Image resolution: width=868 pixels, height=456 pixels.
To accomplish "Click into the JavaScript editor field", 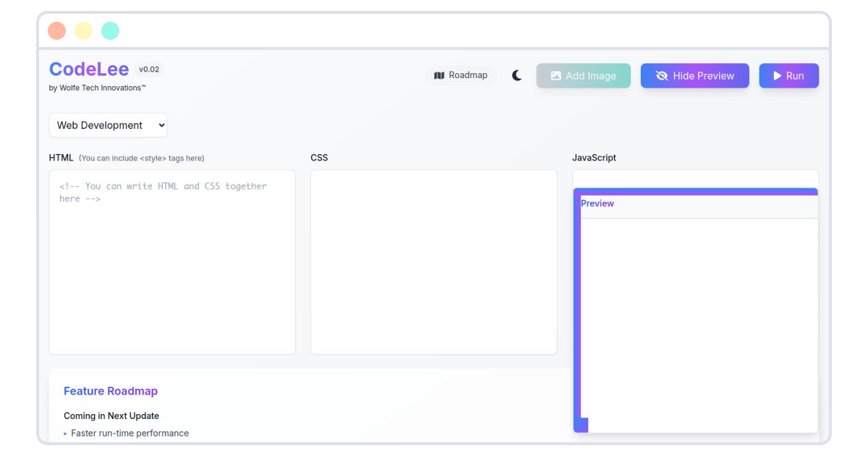I will [695, 179].
